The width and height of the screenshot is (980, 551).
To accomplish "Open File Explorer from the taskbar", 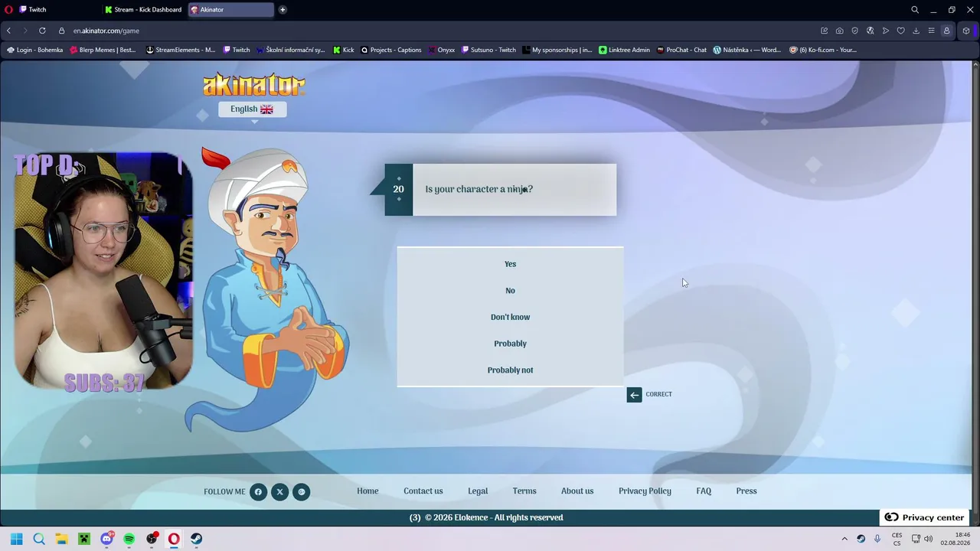I will 61,539.
